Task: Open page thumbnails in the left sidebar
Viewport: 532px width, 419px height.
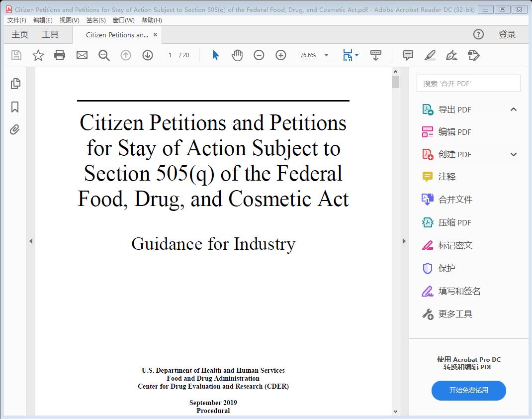Action: pyautogui.click(x=15, y=84)
